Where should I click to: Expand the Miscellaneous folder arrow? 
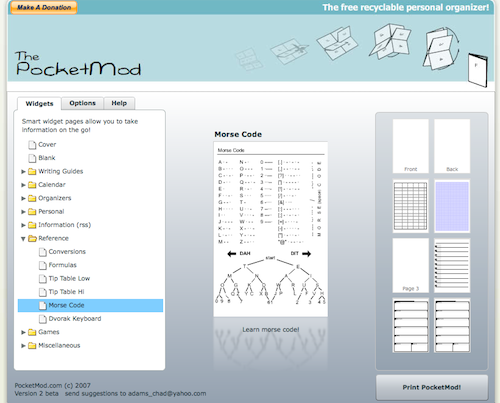pos(23,346)
